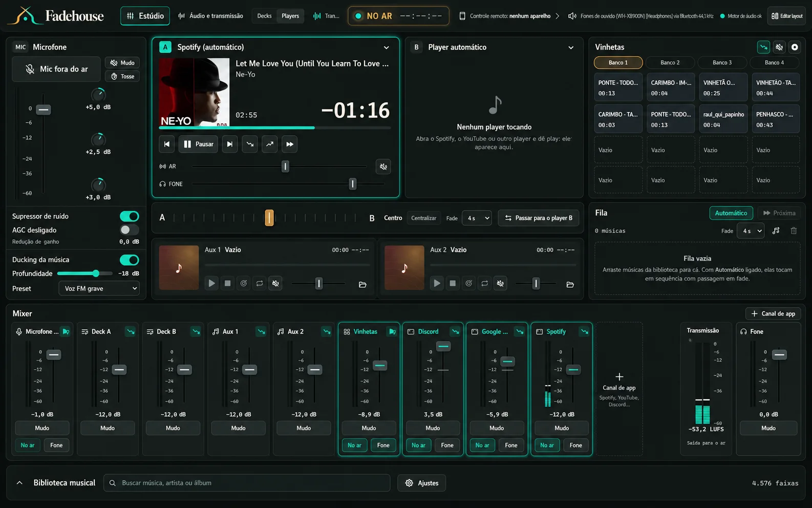Adjust the Profundidade ducking slider
812x508 pixels.
tap(86, 273)
